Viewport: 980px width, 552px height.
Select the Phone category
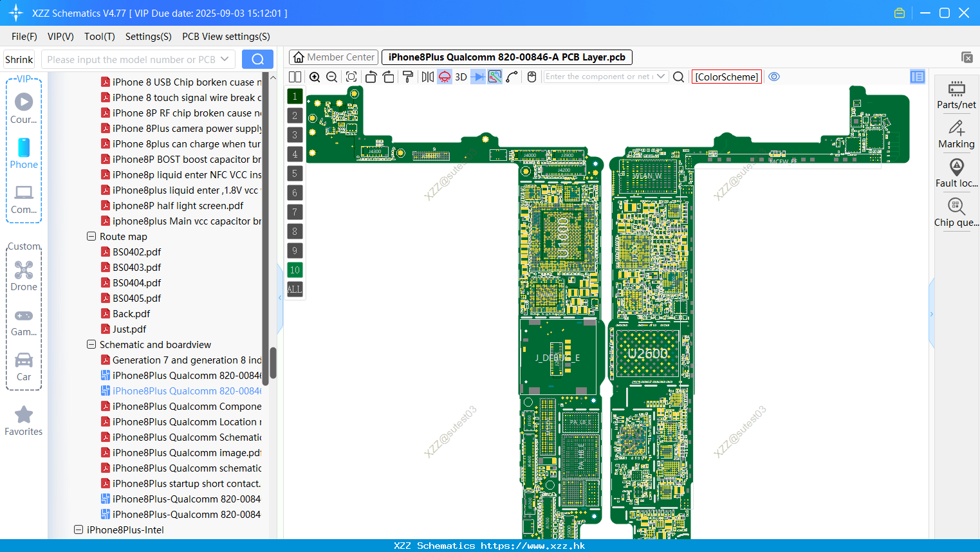[x=24, y=154]
